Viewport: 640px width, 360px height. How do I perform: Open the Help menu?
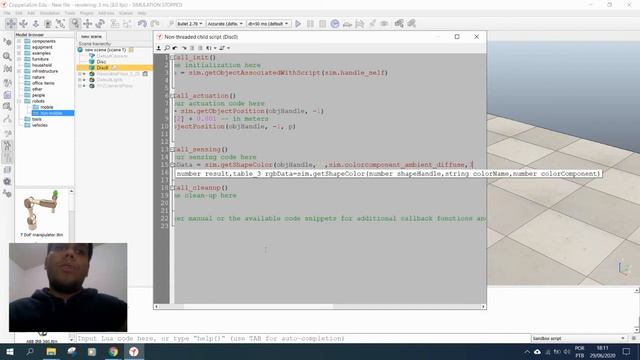[142, 13]
